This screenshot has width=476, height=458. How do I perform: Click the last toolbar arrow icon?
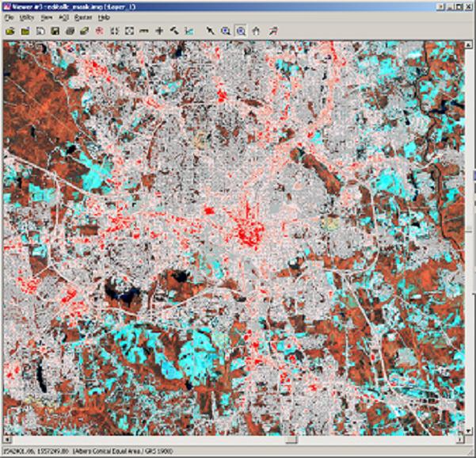pos(273,31)
